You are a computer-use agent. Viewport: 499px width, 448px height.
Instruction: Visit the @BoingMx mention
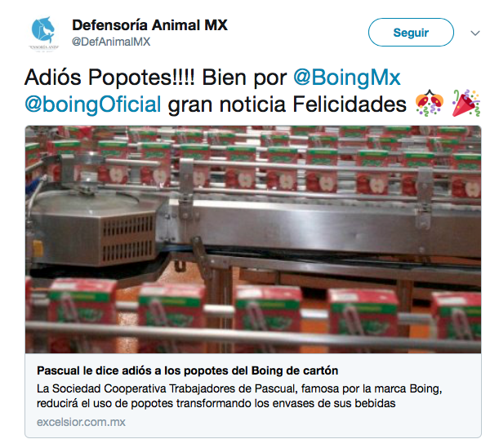click(x=347, y=78)
